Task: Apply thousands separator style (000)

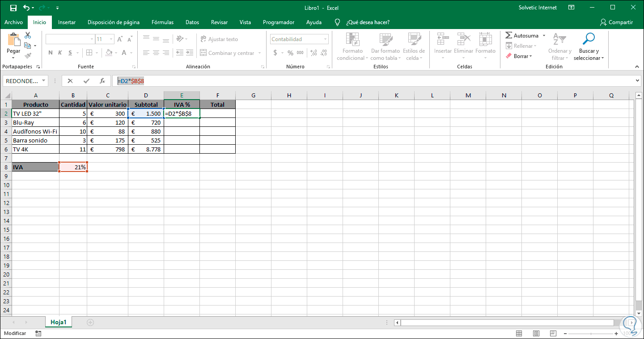Action: (300, 53)
